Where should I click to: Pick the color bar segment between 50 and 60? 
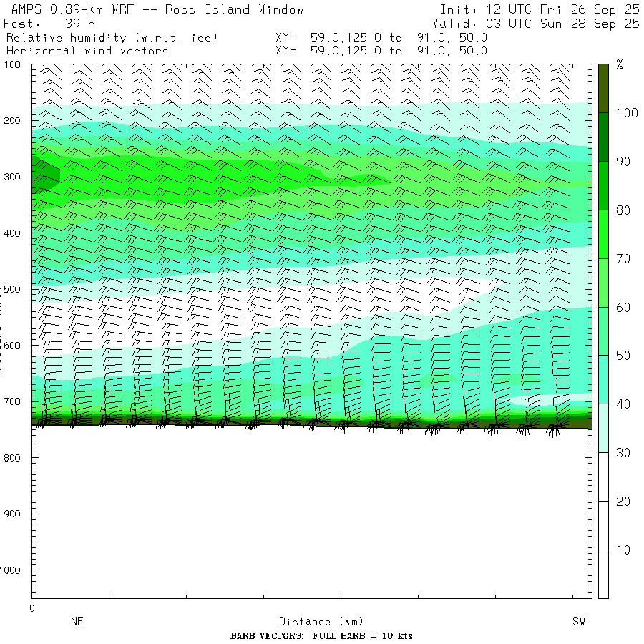(x=603, y=331)
